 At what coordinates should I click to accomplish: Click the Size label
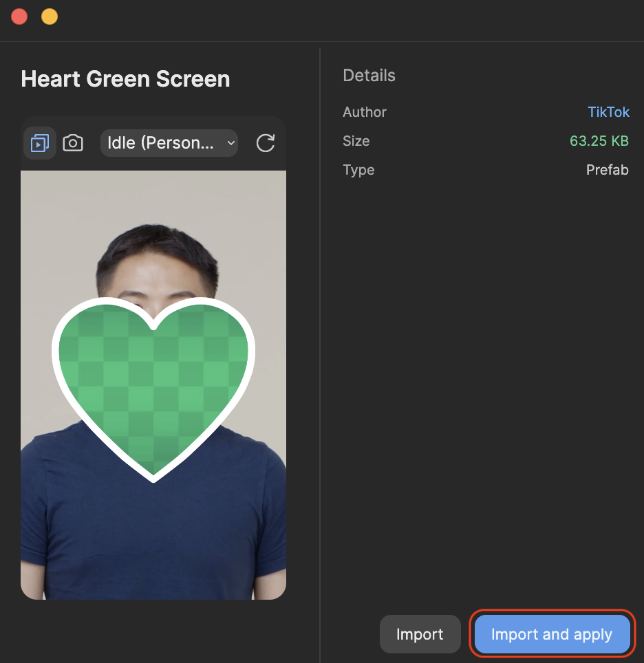(356, 141)
